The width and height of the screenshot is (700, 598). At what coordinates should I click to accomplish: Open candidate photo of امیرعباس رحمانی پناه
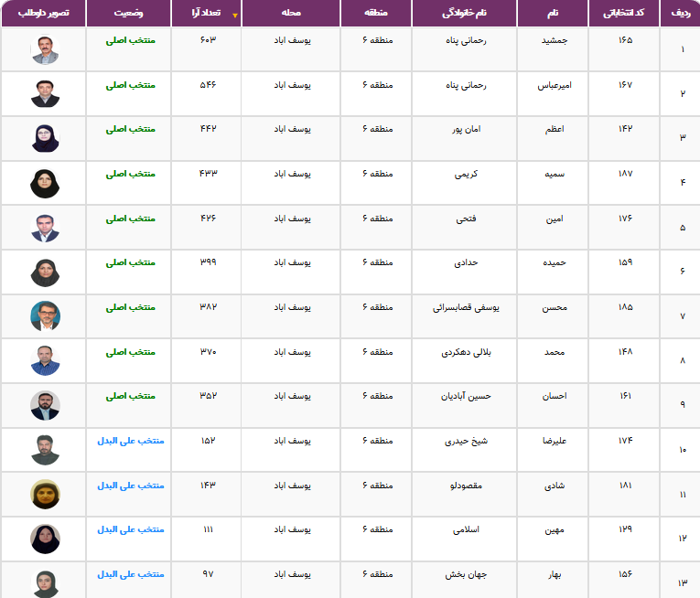coord(45,93)
